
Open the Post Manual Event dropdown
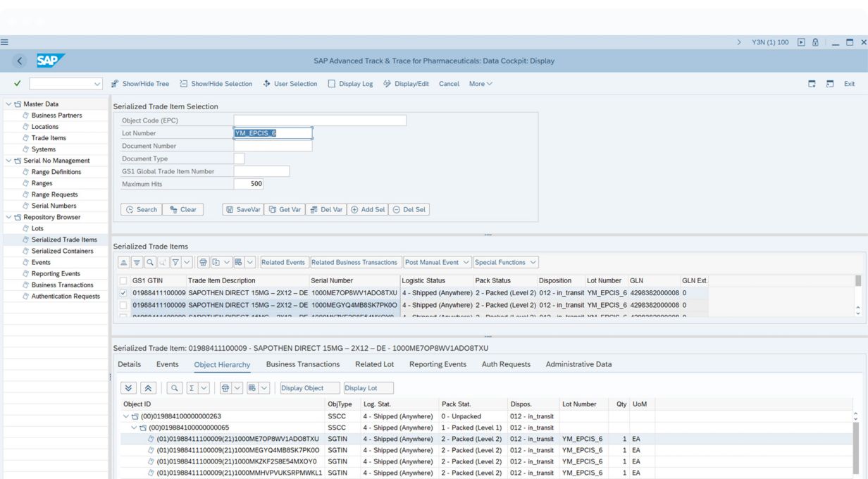(x=437, y=263)
